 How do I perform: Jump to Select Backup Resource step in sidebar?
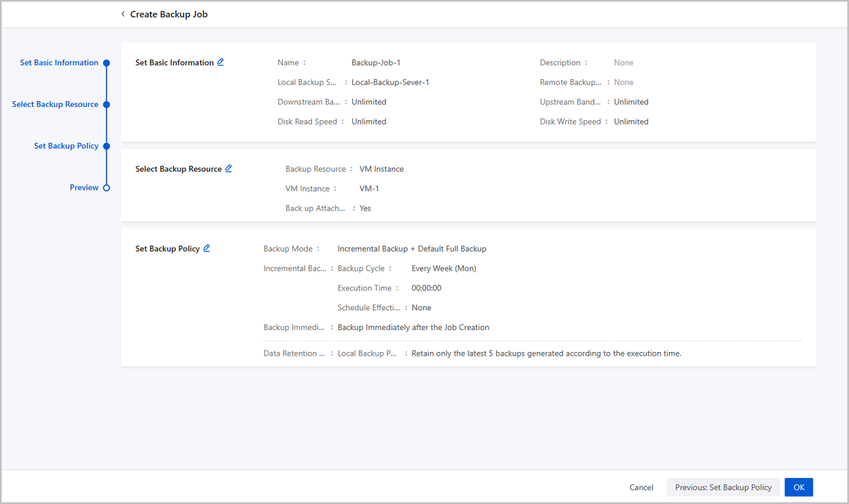click(55, 105)
